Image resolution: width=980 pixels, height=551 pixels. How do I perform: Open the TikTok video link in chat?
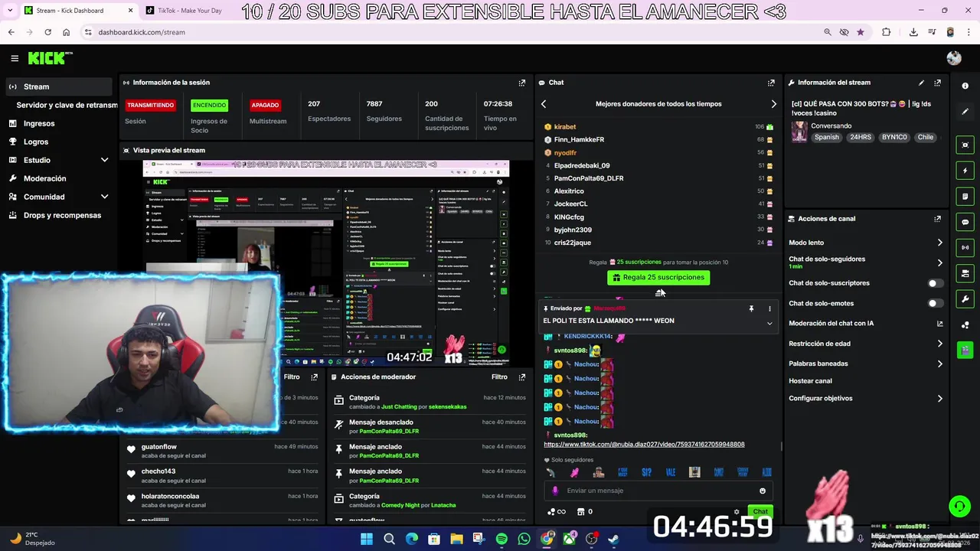[644, 445]
